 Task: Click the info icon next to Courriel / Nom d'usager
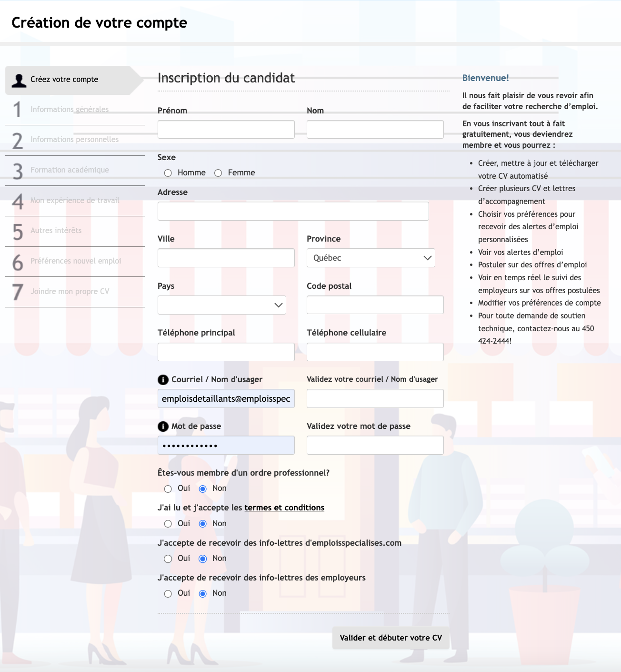point(163,380)
